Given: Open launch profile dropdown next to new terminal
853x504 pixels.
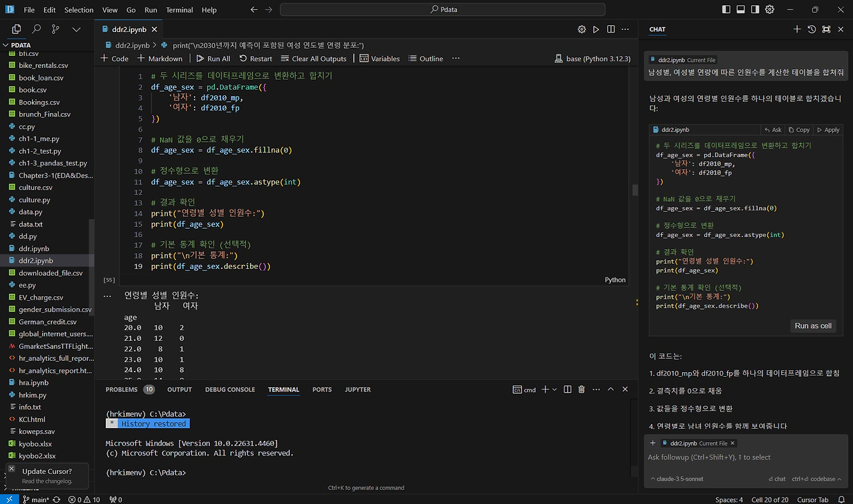Looking at the screenshot, I should (x=554, y=389).
